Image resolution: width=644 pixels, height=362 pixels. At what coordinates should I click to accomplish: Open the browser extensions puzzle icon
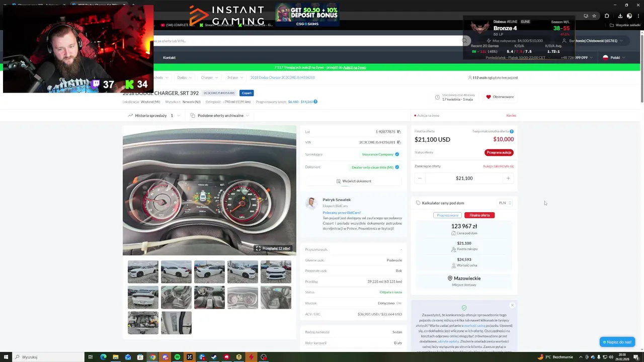click(607, 16)
